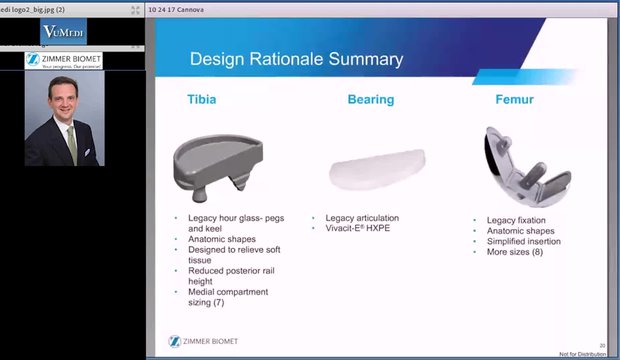This screenshot has height=360, width=620.
Task: Click fullscreen icon on logo pod header
Action: pyautogui.click(x=135, y=10)
